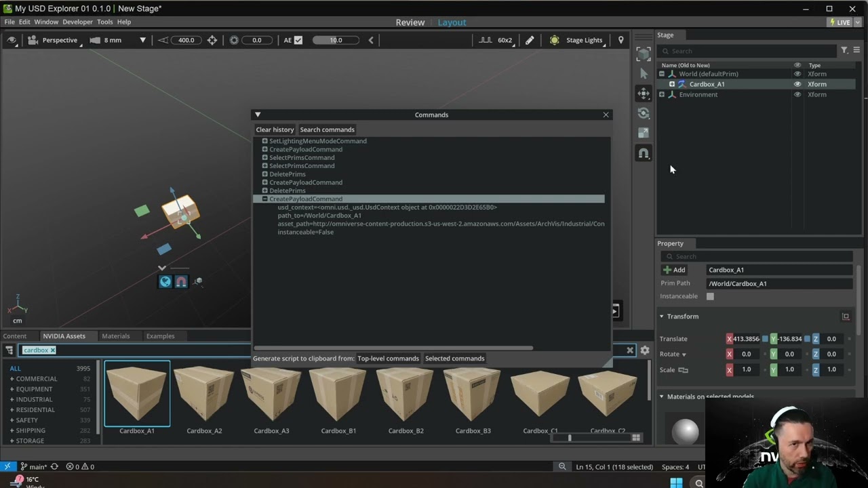Click the Translate X value field
This screenshot has width=868, height=488.
(747, 339)
